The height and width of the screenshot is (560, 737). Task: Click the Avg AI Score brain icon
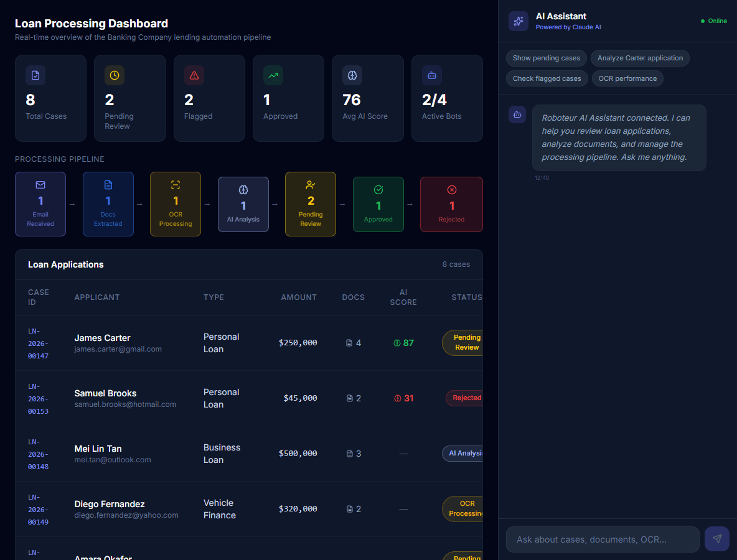pos(352,75)
